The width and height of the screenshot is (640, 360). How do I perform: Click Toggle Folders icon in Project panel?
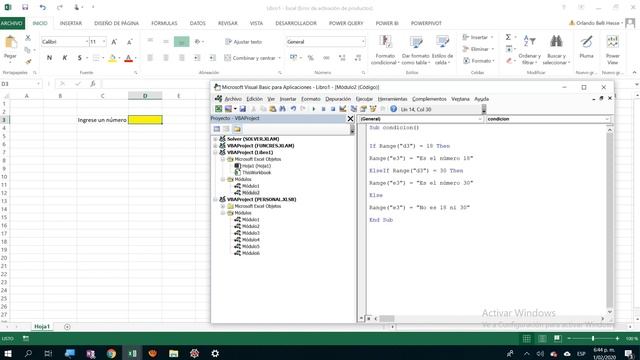pyautogui.click(x=237, y=129)
